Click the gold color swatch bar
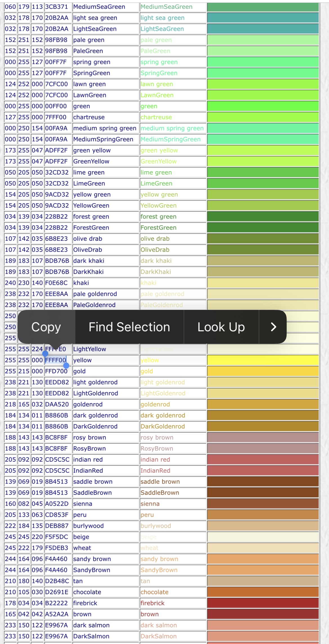 pyautogui.click(x=263, y=371)
